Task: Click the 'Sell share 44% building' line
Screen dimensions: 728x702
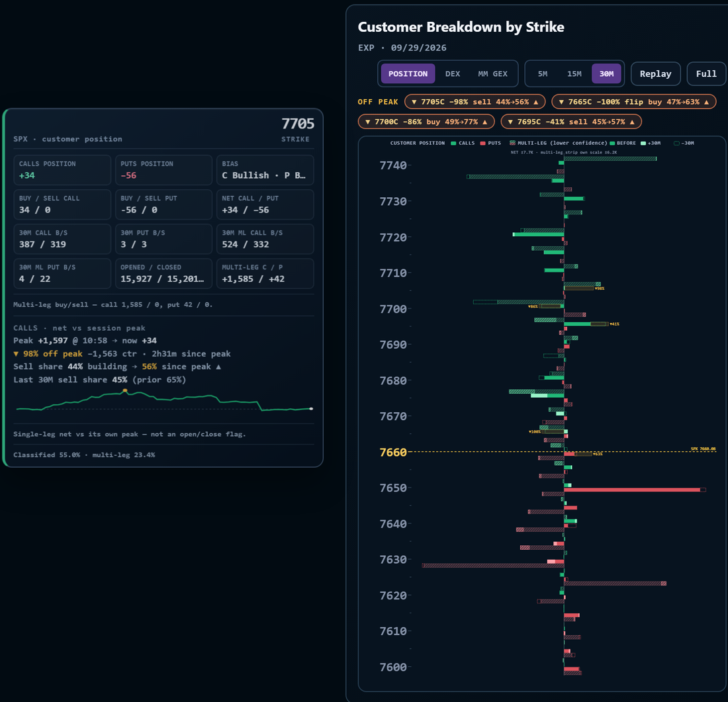Action: [x=117, y=367]
